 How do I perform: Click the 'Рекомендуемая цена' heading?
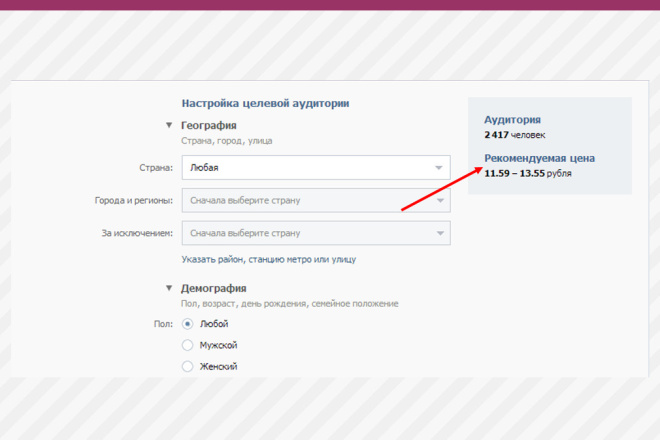[539, 158]
